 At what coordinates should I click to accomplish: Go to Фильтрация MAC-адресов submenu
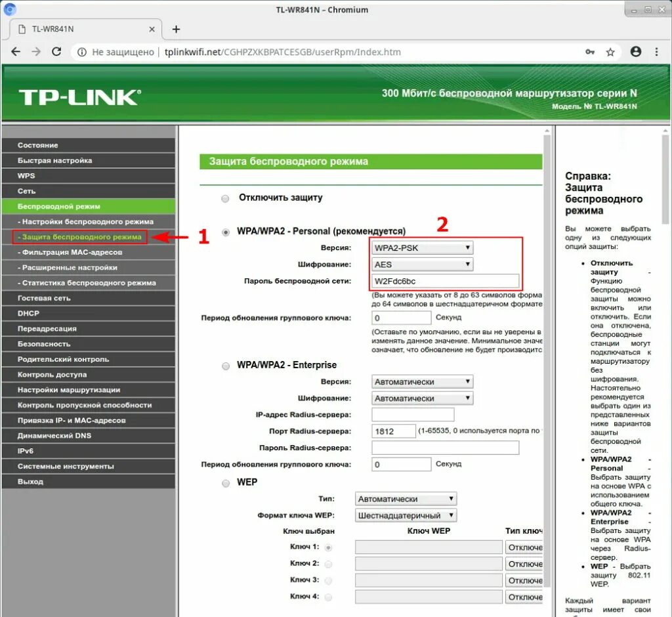click(x=89, y=252)
